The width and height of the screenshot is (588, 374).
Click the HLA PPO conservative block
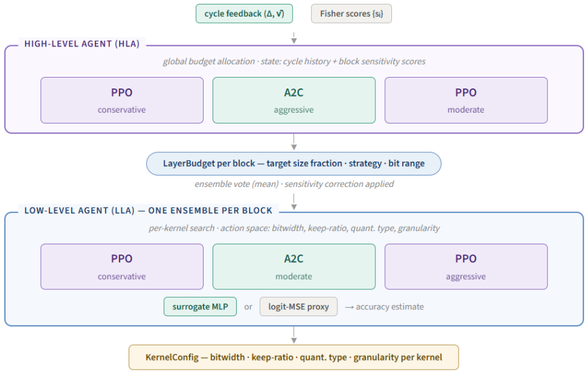click(x=122, y=100)
